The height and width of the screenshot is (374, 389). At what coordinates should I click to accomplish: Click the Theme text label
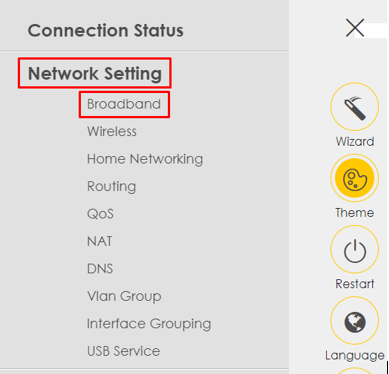coord(354,213)
